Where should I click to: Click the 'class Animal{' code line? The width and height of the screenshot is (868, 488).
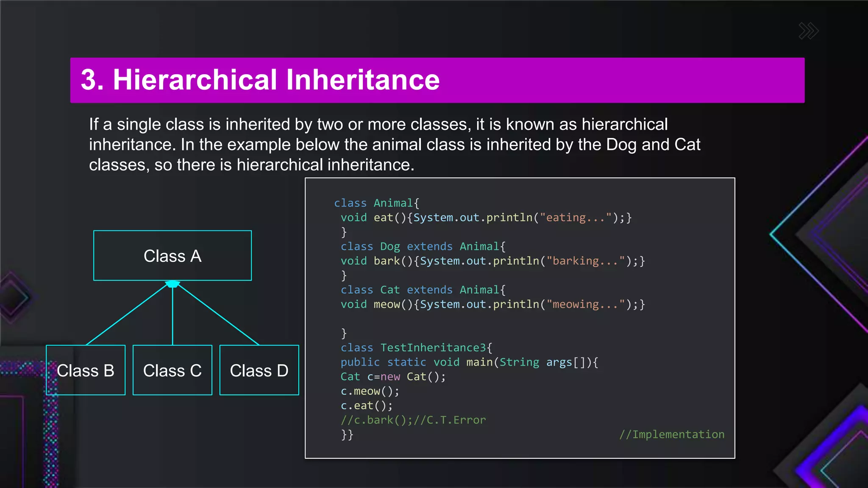376,203
